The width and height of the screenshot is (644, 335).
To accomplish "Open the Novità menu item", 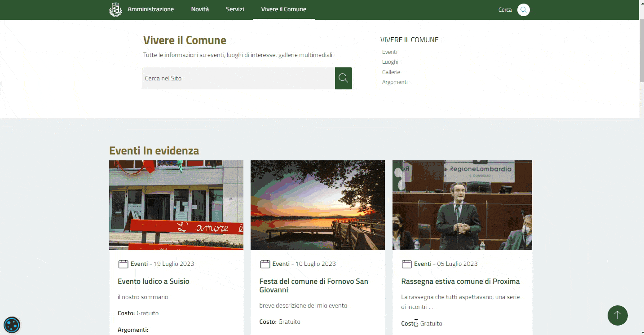I will (x=200, y=9).
